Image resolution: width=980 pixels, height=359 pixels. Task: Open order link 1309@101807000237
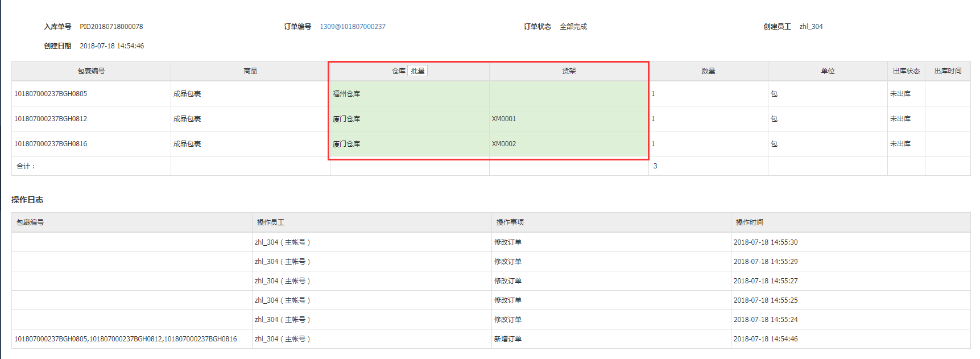click(352, 27)
